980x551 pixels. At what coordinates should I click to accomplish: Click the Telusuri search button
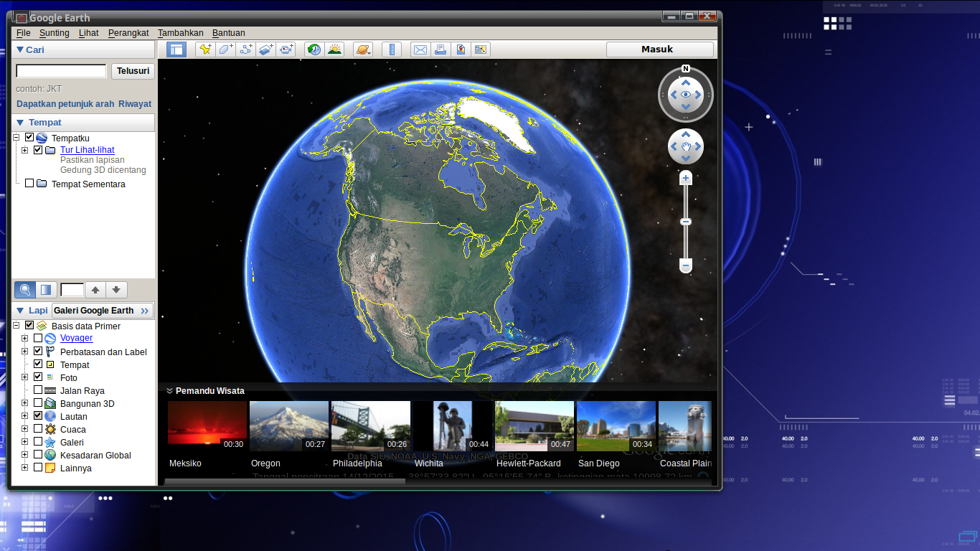click(x=133, y=71)
